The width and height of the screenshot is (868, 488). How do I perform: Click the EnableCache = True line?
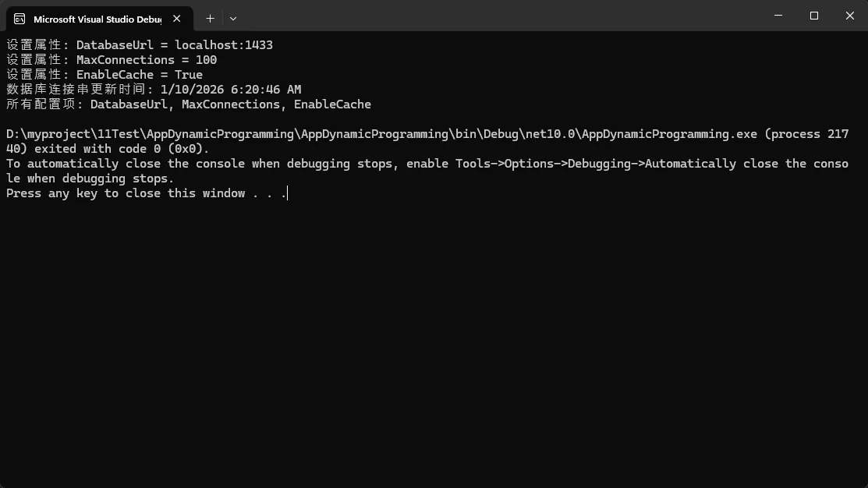click(x=139, y=75)
